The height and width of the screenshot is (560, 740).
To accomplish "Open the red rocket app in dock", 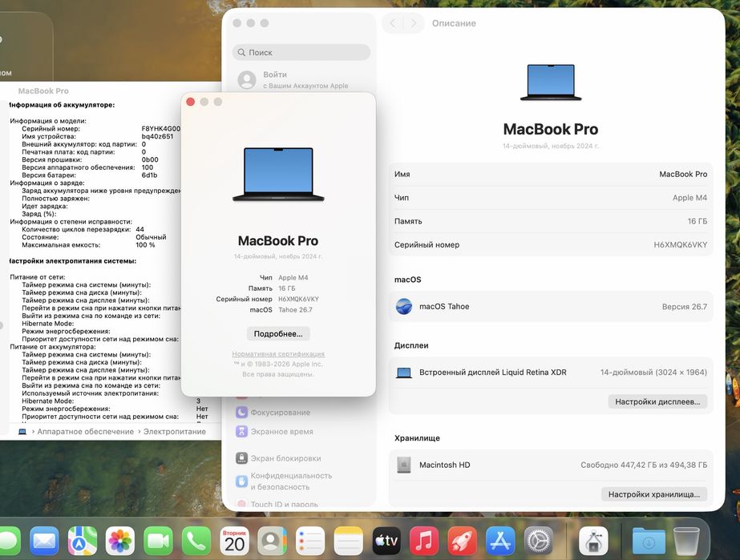I will click(462, 541).
